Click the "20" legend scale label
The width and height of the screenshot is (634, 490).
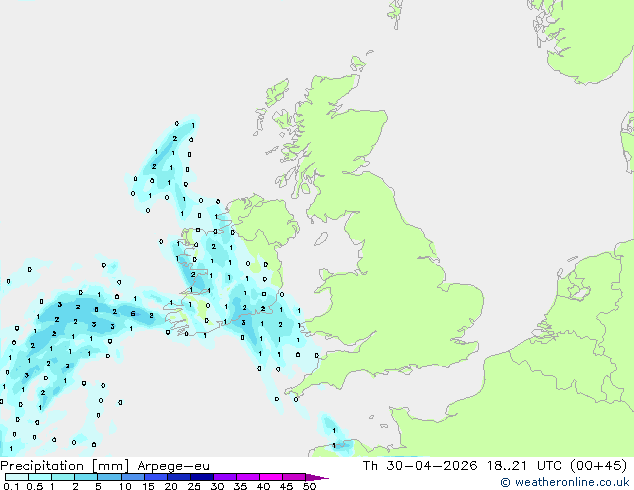[171, 486]
